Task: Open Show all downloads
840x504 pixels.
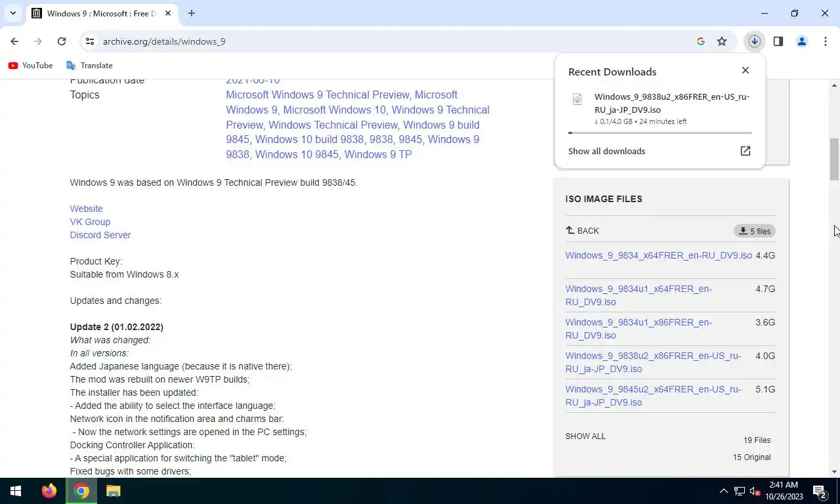Action: [606, 151]
